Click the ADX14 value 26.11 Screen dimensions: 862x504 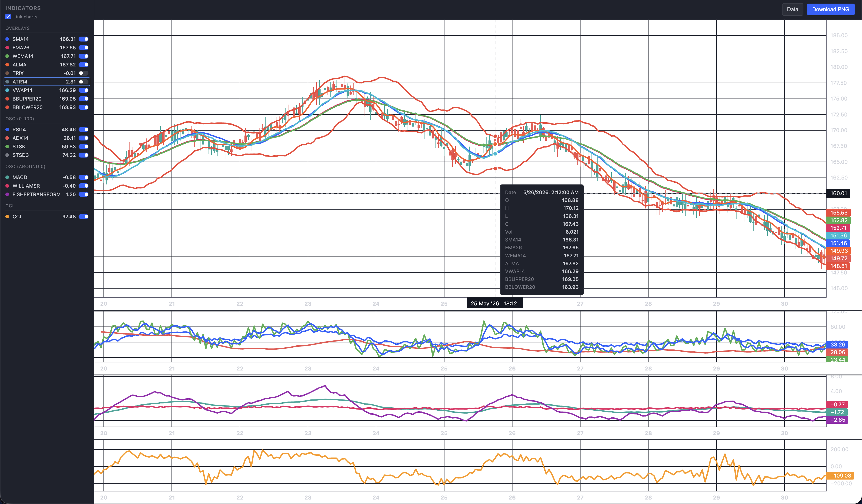coord(69,138)
